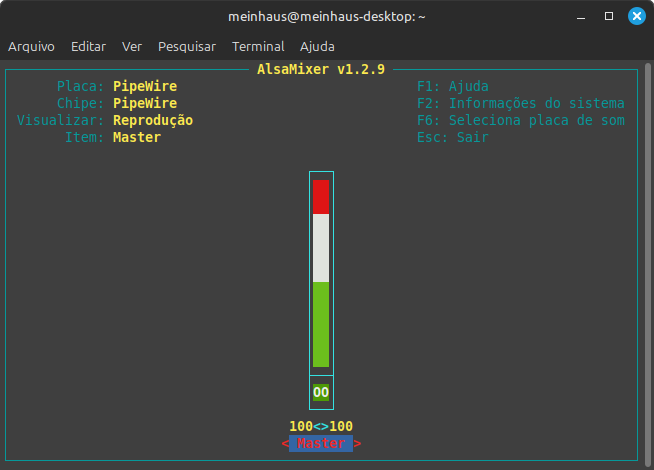Click the terminal vertical scrollbar
The width and height of the screenshot is (654, 470).
tap(648, 265)
